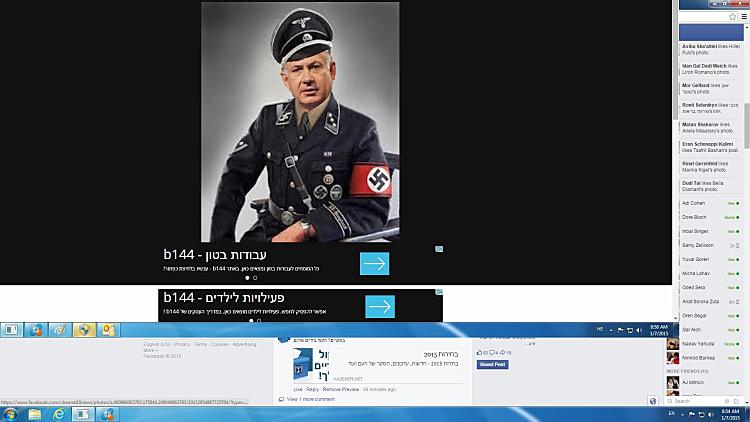Open the file explorer folder taskbar icon
This screenshot has height=422, width=750.
[35, 413]
